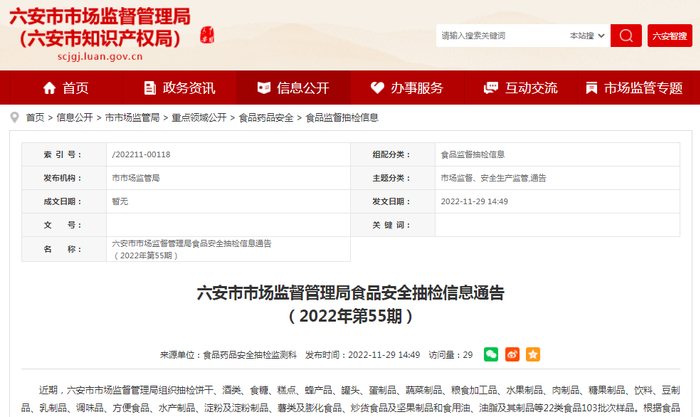The image size is (700, 417).
Task: Follow the 市市场监管局 breadcrumb link
Action: 132,117
